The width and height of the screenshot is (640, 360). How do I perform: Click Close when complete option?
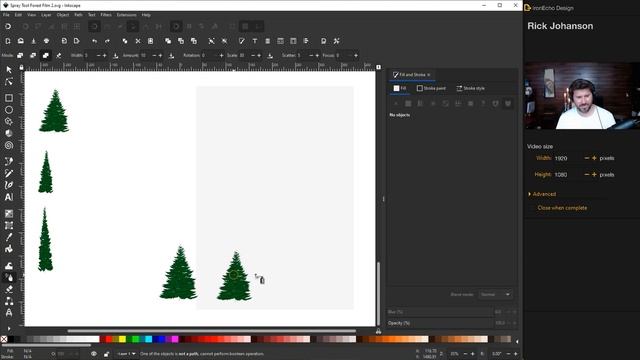point(562,208)
